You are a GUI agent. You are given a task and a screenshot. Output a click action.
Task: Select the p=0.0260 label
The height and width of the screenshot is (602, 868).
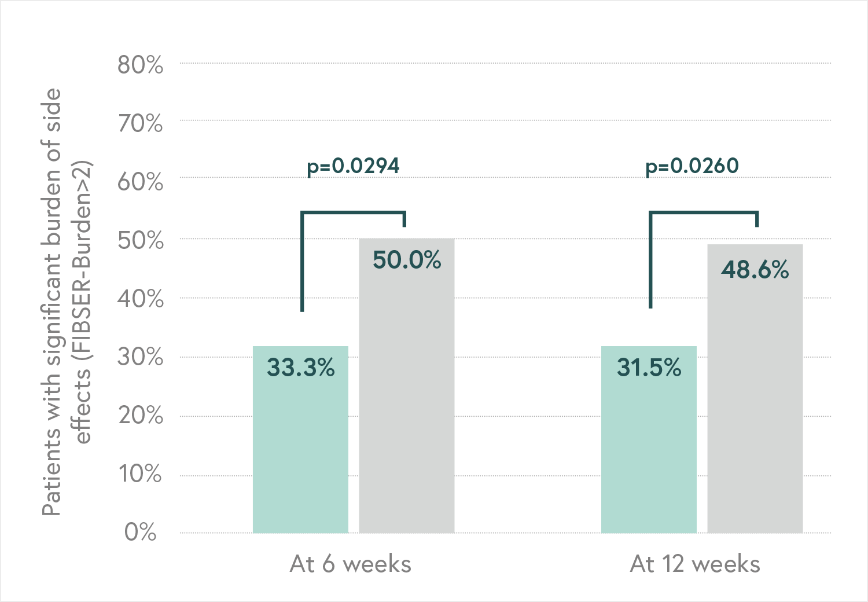pyautogui.click(x=692, y=167)
